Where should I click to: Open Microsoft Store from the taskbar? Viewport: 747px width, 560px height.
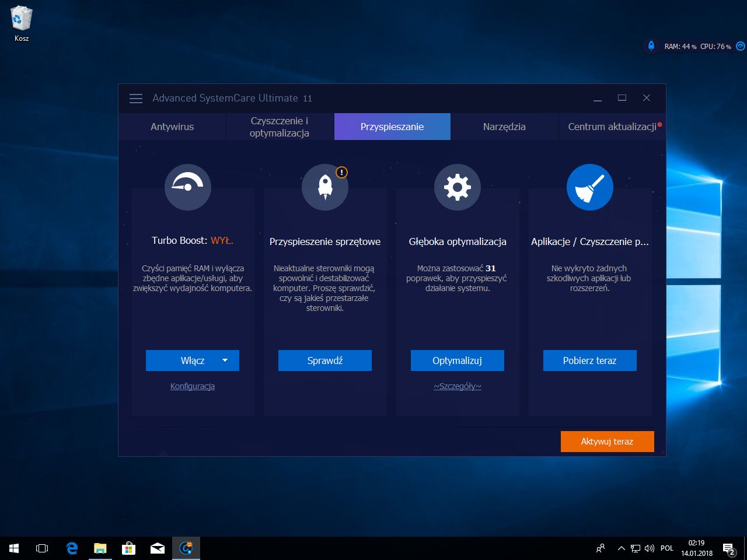point(128,548)
